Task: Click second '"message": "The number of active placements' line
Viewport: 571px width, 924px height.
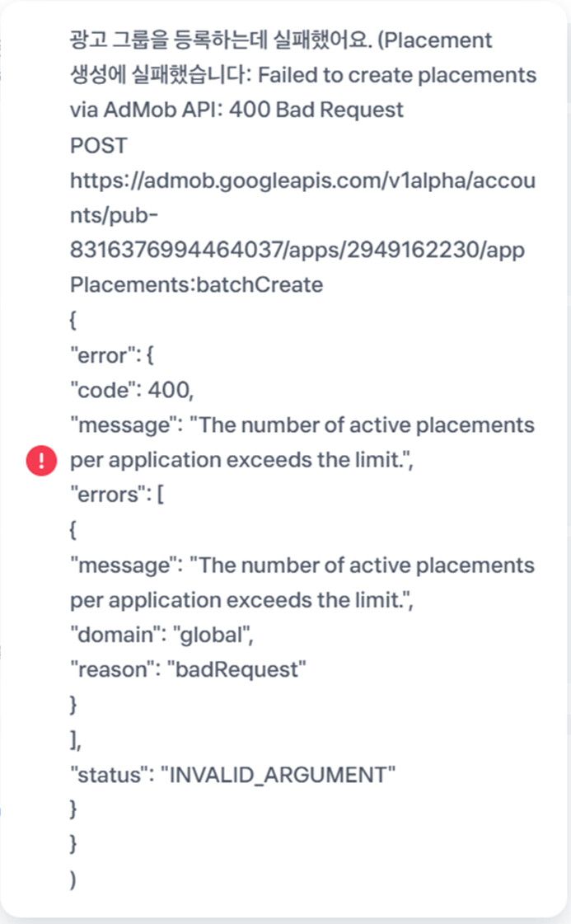Action: [302, 565]
